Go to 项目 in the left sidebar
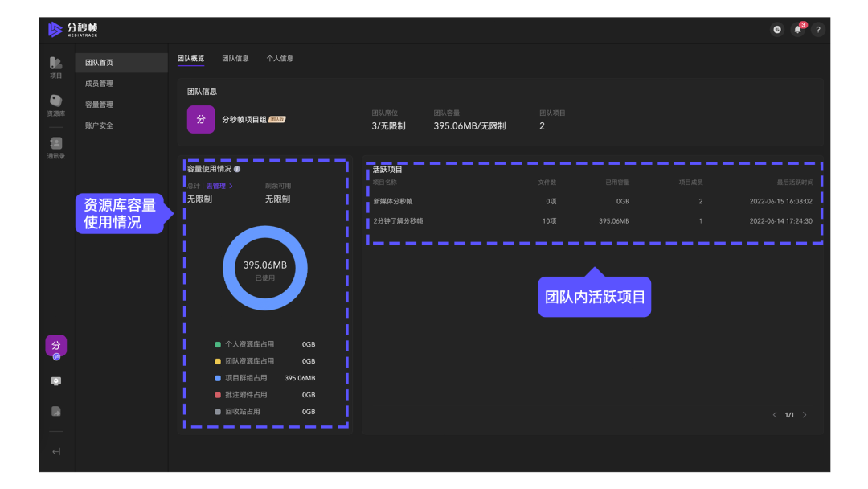This screenshot has width=868, height=489. (x=56, y=68)
